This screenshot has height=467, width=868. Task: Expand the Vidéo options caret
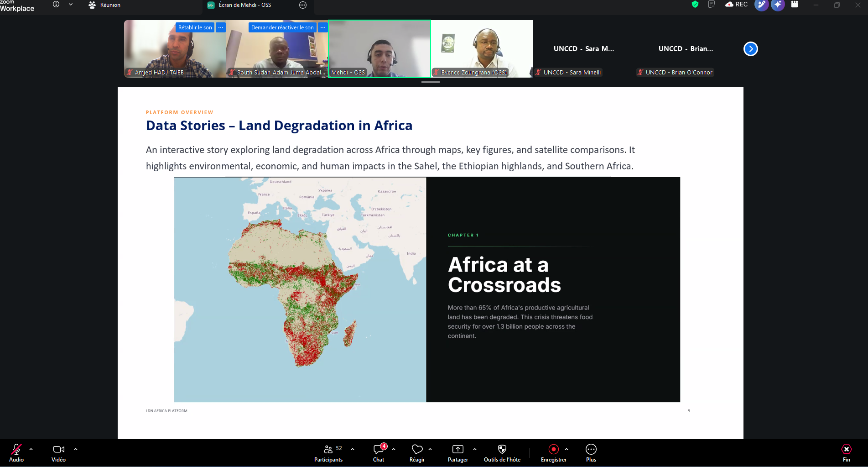tap(76, 449)
